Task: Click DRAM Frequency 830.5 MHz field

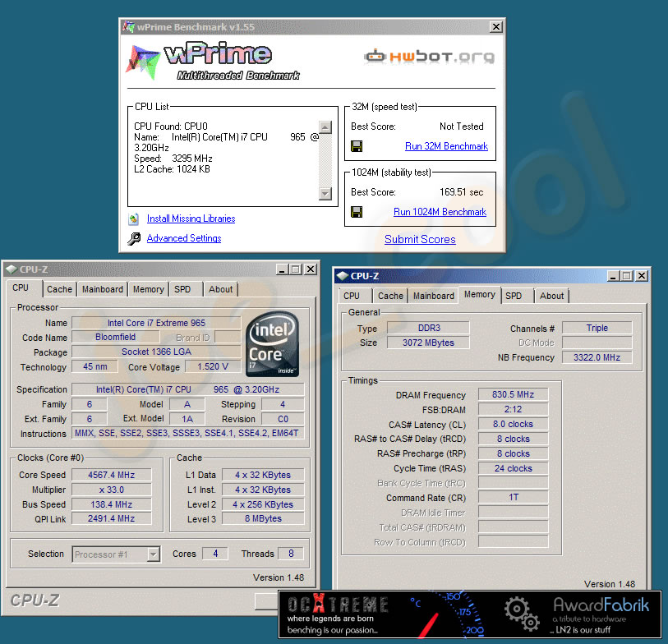Action: [513, 394]
